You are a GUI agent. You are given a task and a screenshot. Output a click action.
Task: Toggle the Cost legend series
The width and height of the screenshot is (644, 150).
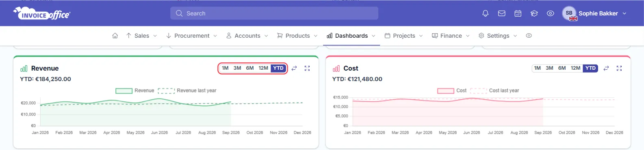click(452, 90)
